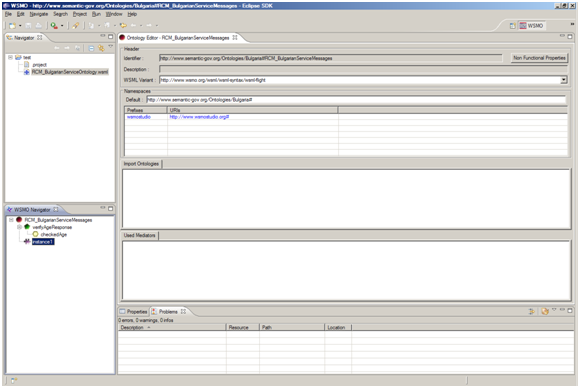The image size is (580, 388).
Task: Open the New wizard dropdown arrow
Action: 20,26
